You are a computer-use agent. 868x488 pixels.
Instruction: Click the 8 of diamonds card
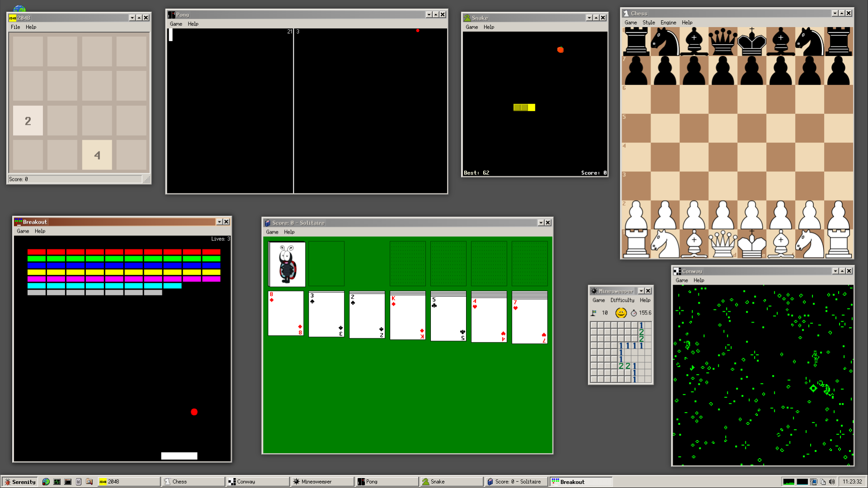(x=286, y=314)
